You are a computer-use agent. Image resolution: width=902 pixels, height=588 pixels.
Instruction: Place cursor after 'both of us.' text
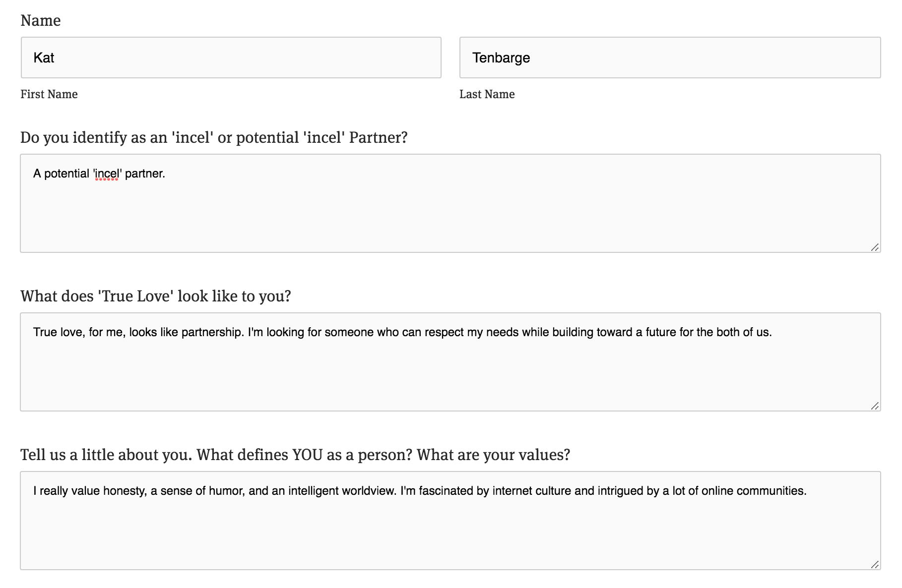[x=773, y=332]
